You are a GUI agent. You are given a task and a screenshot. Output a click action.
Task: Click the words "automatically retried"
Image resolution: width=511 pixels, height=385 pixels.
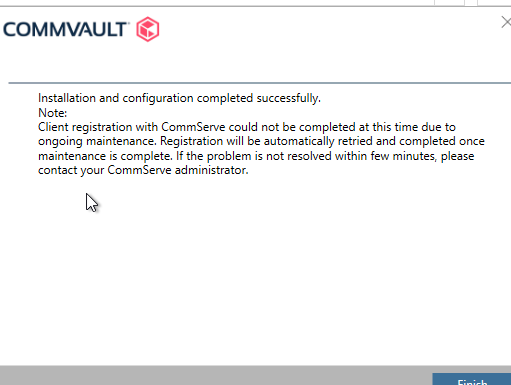pos(318,141)
